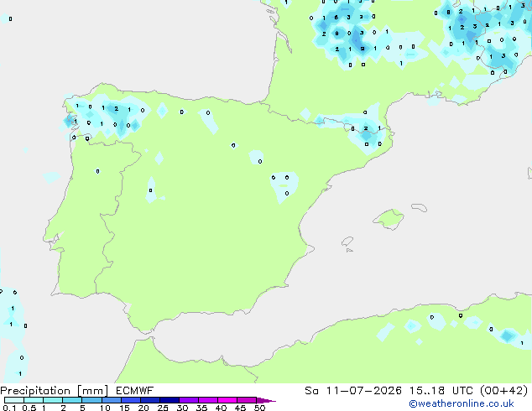Screen dimensions: 532x411
Task: Select the ECMWF model label
Action: click(135, 391)
